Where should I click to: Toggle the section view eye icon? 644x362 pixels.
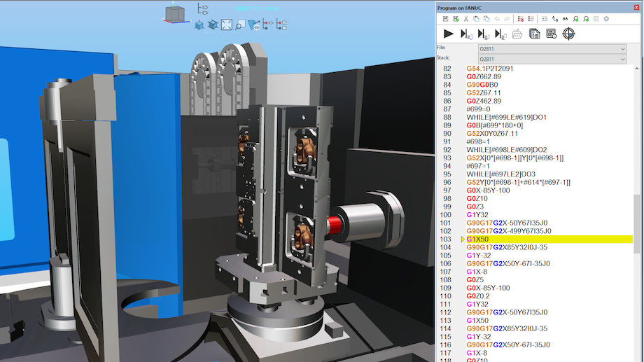tap(254, 25)
